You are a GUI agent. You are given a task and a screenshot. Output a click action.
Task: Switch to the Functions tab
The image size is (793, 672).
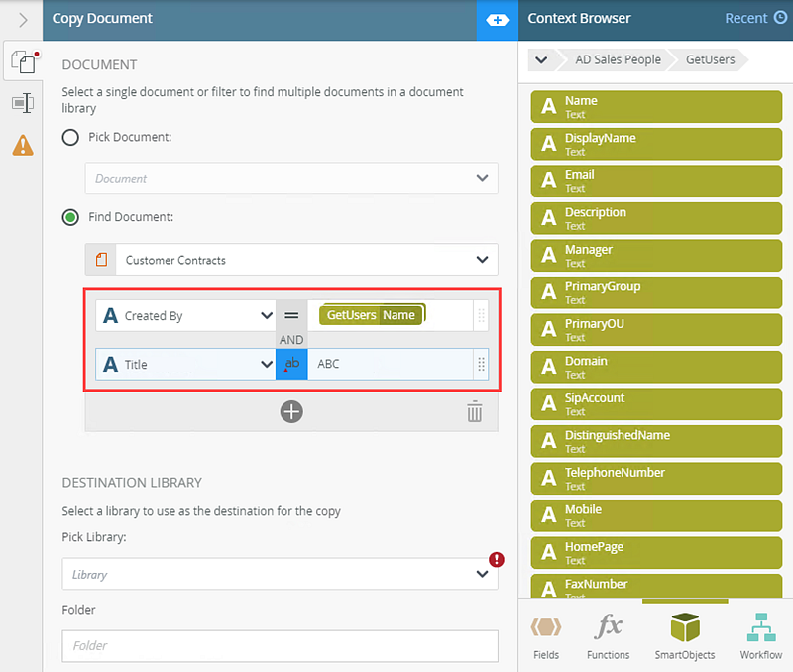[x=608, y=636]
